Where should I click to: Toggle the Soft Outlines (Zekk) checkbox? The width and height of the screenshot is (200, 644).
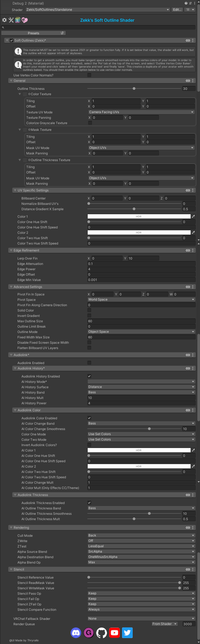(12, 40)
